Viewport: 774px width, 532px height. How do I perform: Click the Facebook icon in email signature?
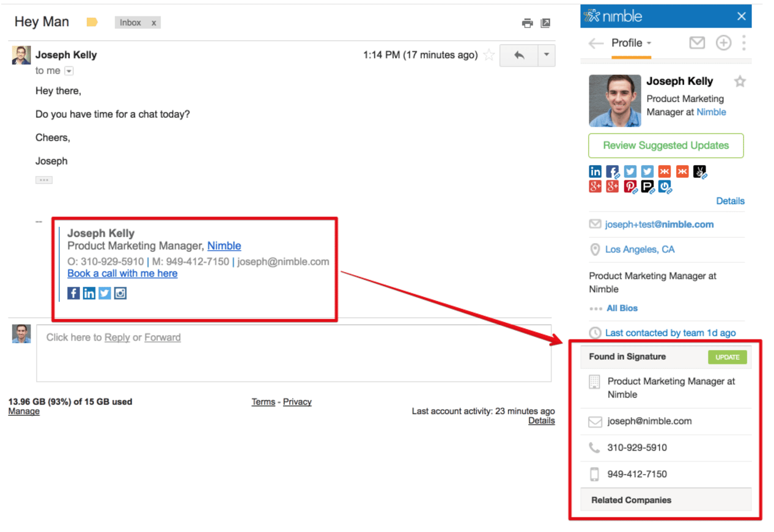click(x=73, y=294)
